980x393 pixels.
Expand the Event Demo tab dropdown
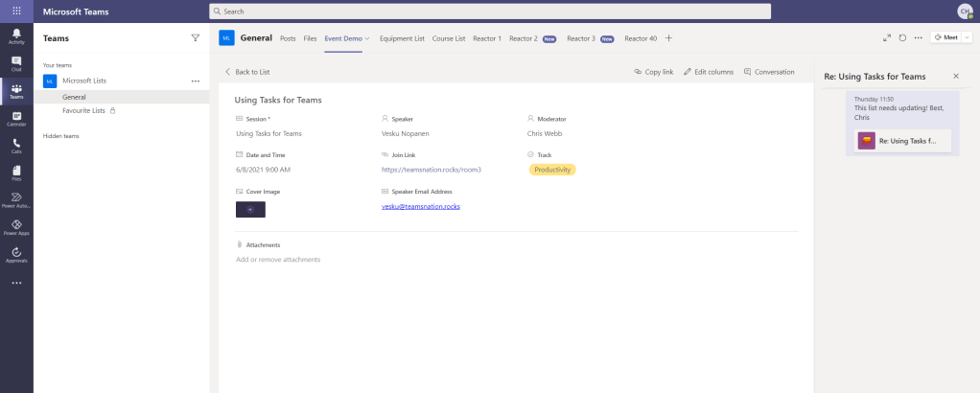click(367, 38)
